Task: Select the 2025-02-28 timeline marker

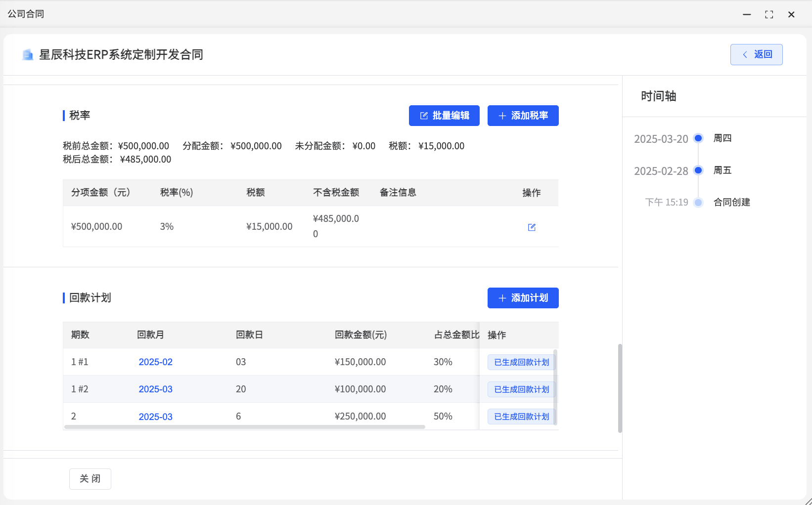Action: (x=698, y=170)
